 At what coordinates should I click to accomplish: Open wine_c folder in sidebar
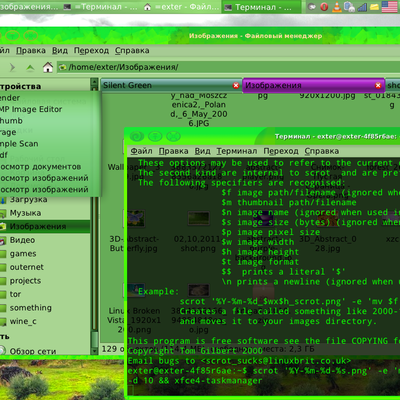23,321
